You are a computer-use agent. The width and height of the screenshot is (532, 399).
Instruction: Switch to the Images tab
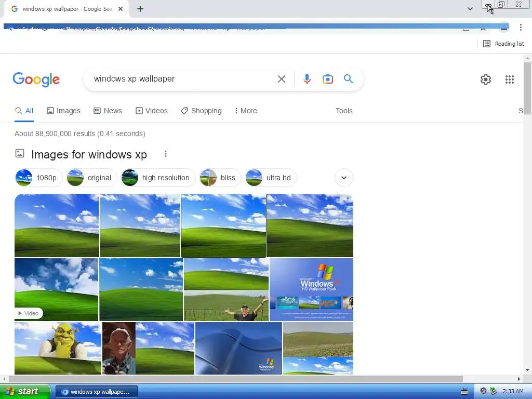point(63,111)
